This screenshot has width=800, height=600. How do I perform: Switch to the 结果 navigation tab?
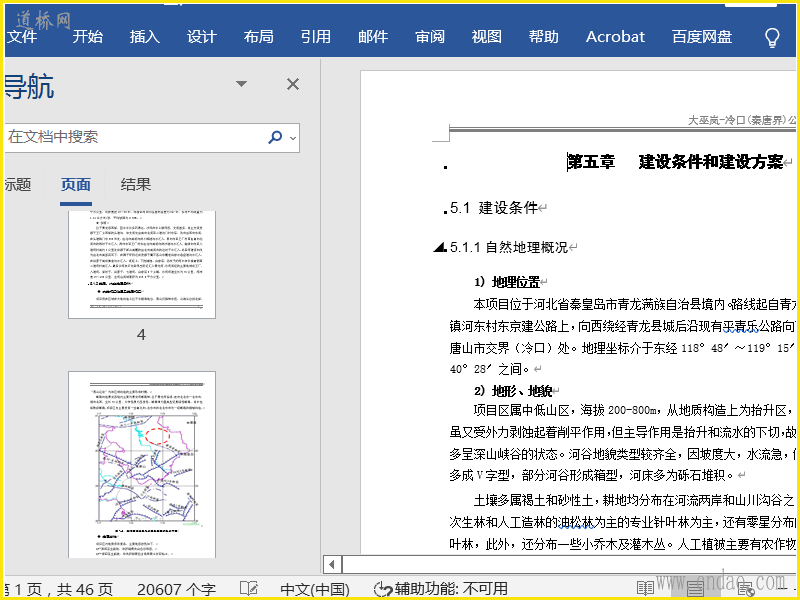(x=136, y=185)
